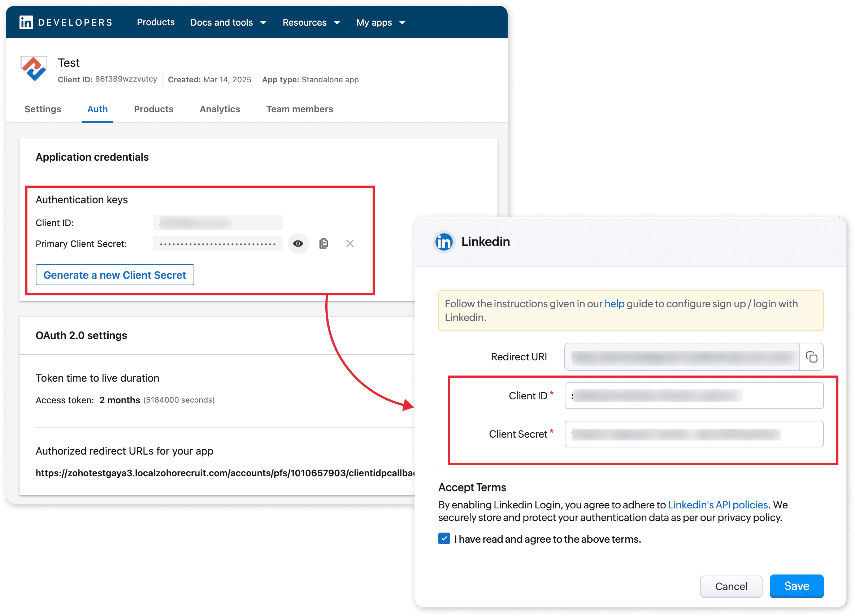Click the Linkedin dialog logo icon
This screenshot has height=616, width=855.
(x=444, y=242)
